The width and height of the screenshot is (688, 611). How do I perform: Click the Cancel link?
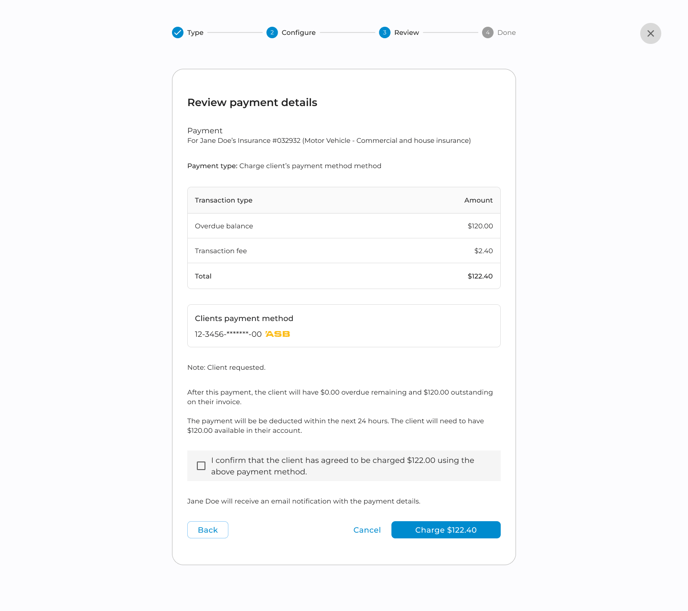[367, 530]
